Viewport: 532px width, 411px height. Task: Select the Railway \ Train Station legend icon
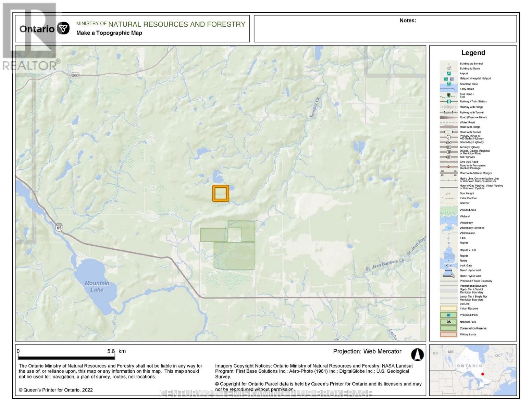point(449,101)
